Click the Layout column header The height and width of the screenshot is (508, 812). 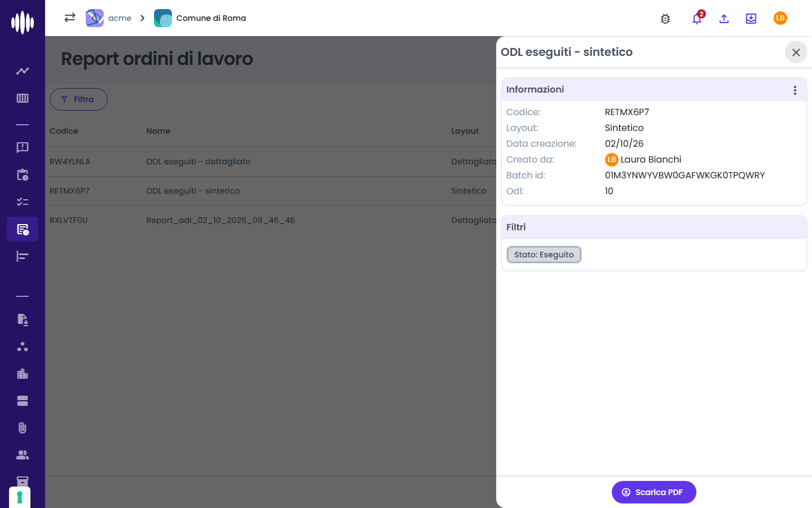pos(465,131)
